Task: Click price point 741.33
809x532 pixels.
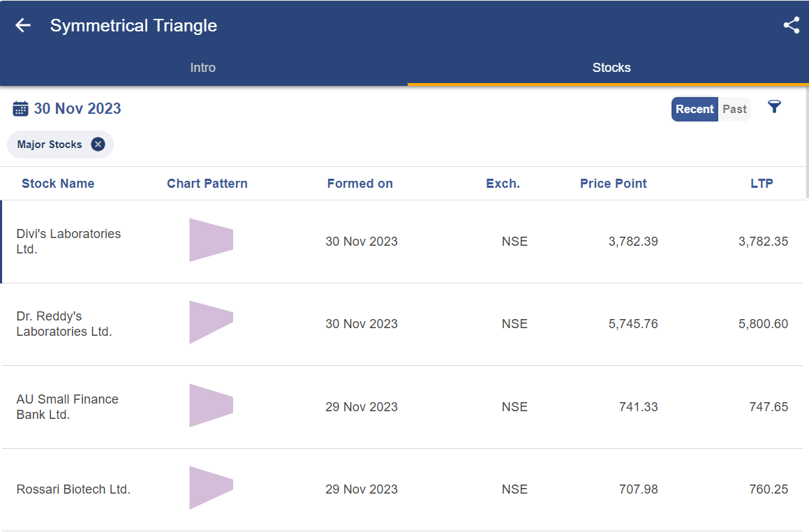Action: click(x=638, y=407)
